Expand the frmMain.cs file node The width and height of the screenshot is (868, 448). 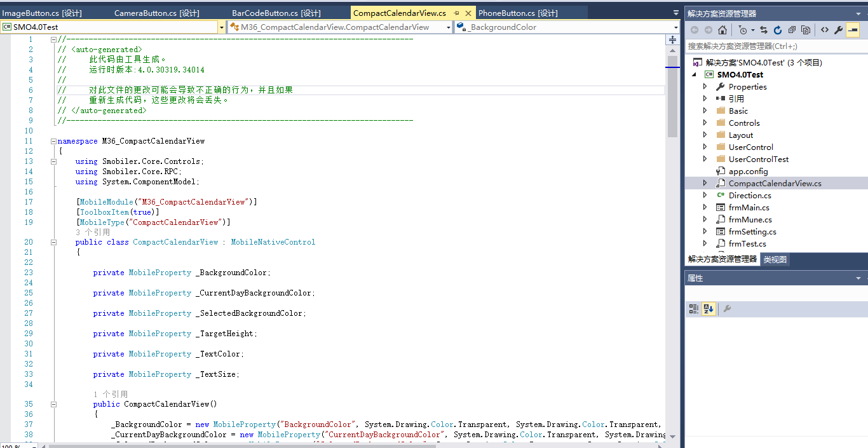pos(705,208)
